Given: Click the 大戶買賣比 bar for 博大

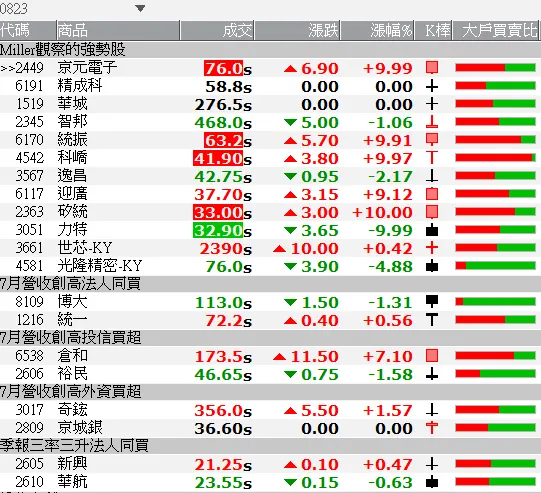Looking at the screenshot, I should [x=495, y=302].
